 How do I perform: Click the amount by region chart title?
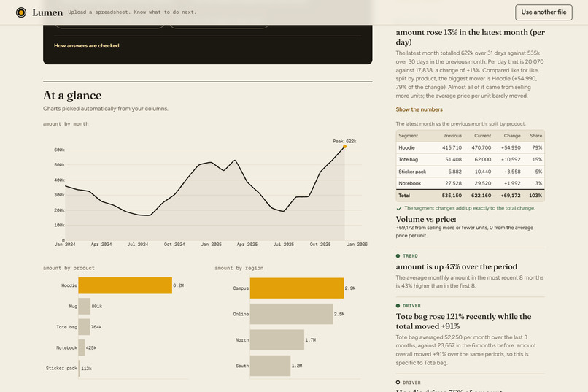[239, 268]
